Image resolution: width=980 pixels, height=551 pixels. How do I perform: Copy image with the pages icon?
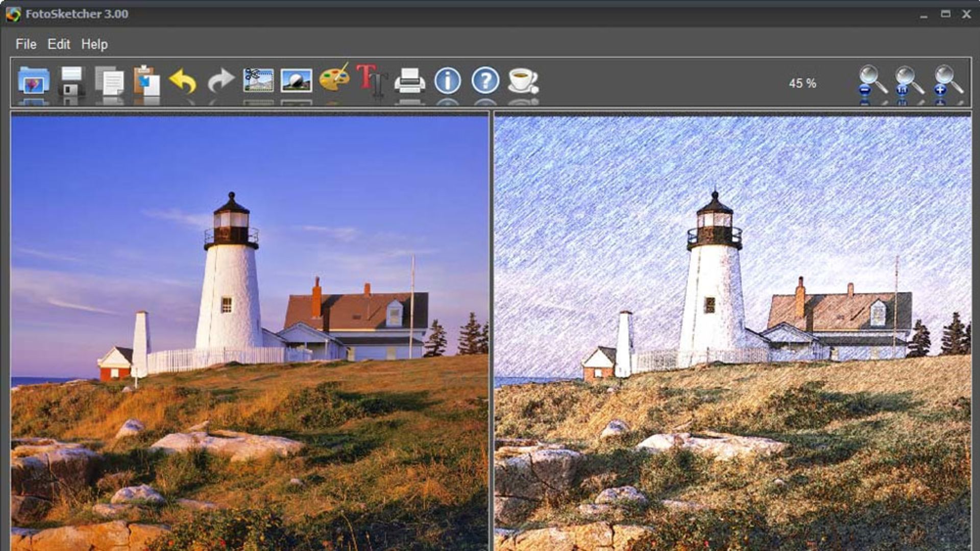click(110, 81)
